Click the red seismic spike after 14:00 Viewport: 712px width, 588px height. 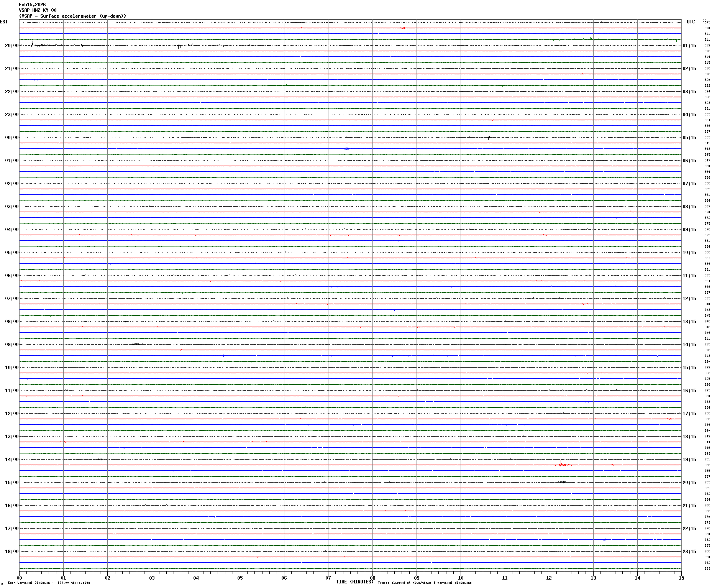561,465
